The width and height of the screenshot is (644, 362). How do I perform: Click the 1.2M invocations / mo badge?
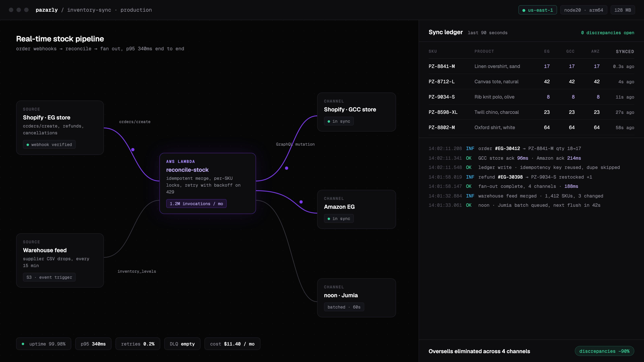tap(196, 204)
